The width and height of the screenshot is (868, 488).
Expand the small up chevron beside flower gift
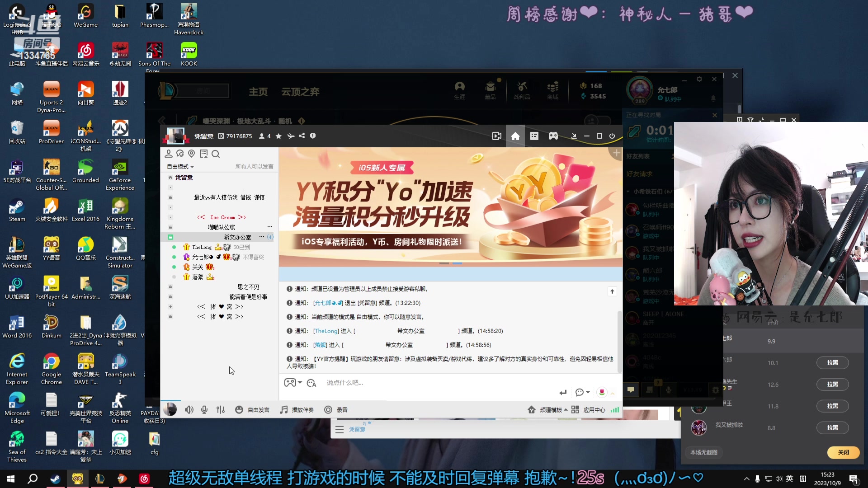613,394
